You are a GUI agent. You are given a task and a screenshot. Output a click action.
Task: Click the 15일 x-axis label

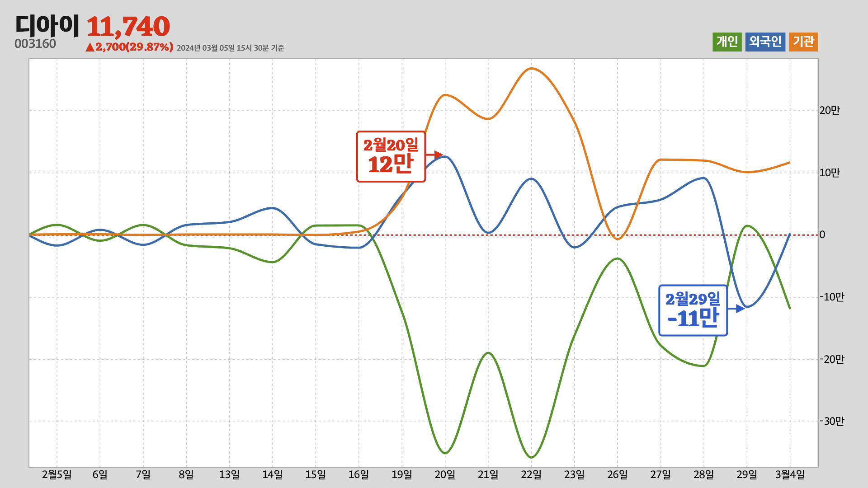316,475
